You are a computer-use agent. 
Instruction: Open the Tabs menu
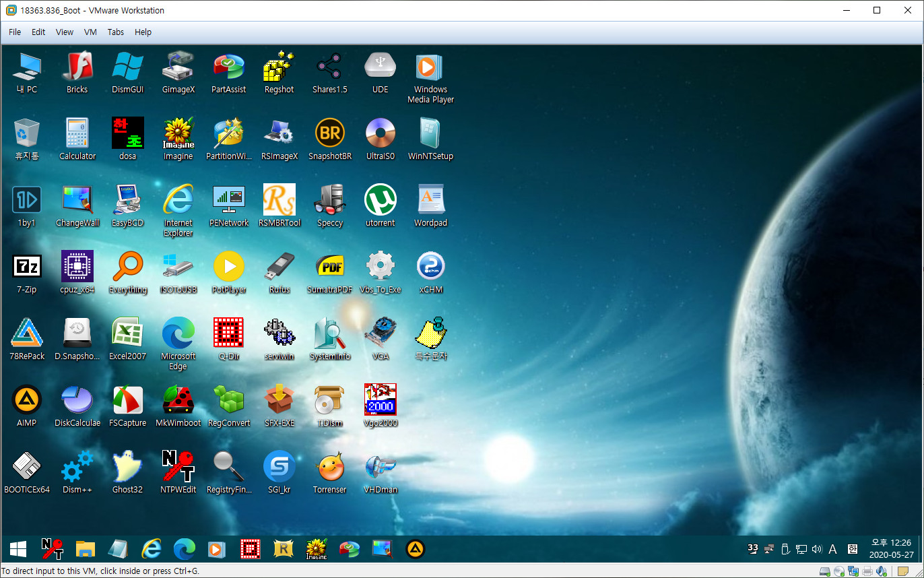(116, 32)
